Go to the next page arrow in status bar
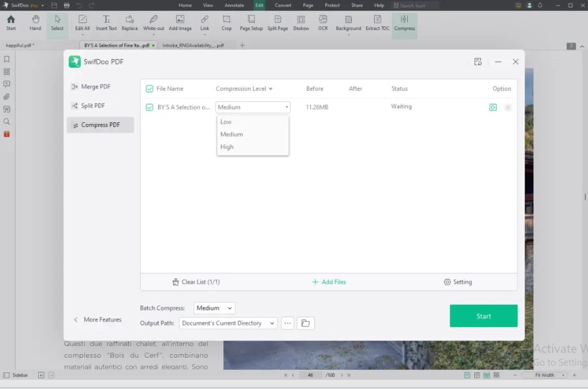The image size is (588, 389). 341,375
